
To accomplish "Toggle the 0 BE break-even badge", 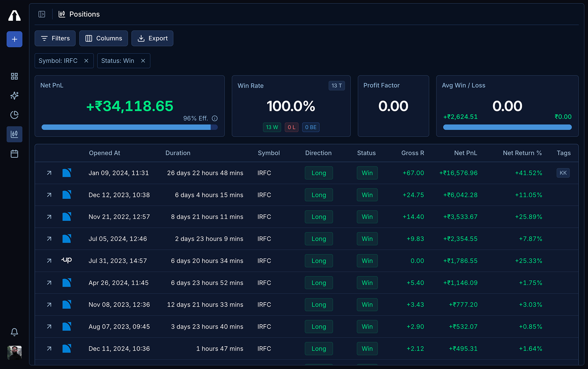I will 311,127.
